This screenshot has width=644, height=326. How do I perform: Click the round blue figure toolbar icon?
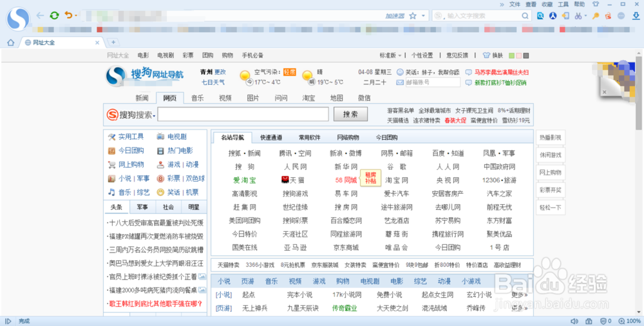tap(553, 16)
